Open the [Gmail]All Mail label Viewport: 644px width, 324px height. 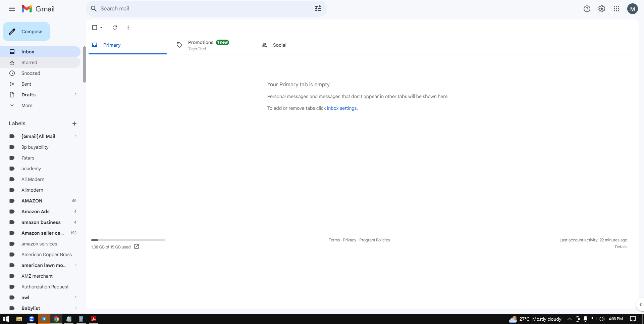40,136
